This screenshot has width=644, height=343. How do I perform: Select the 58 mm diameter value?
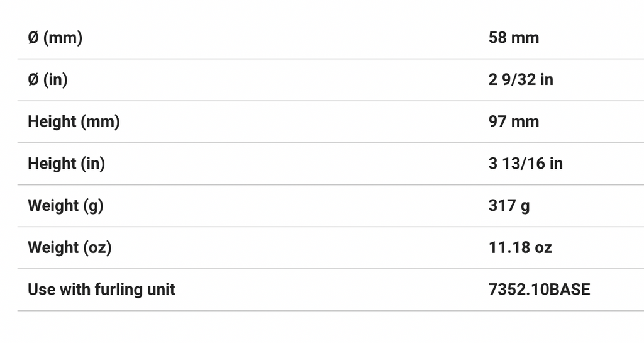(x=513, y=38)
